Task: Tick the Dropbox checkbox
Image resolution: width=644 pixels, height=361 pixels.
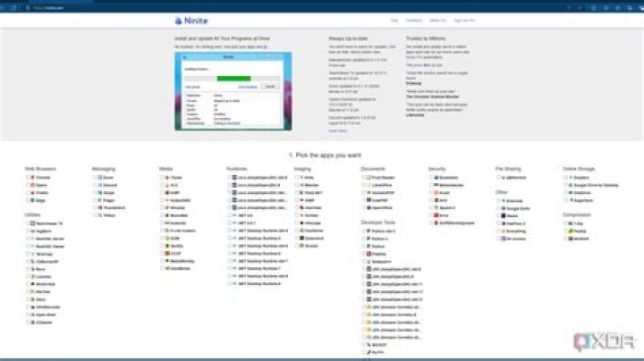Action: [x=565, y=178]
